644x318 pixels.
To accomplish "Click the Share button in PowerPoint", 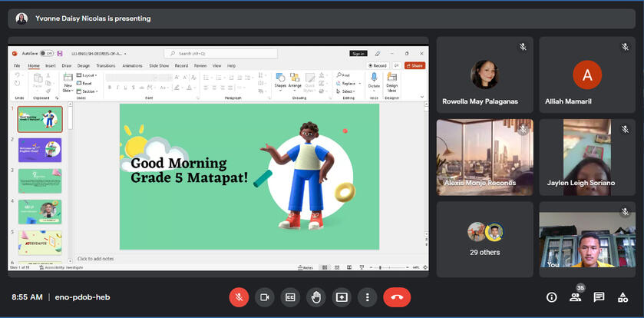I will point(414,66).
